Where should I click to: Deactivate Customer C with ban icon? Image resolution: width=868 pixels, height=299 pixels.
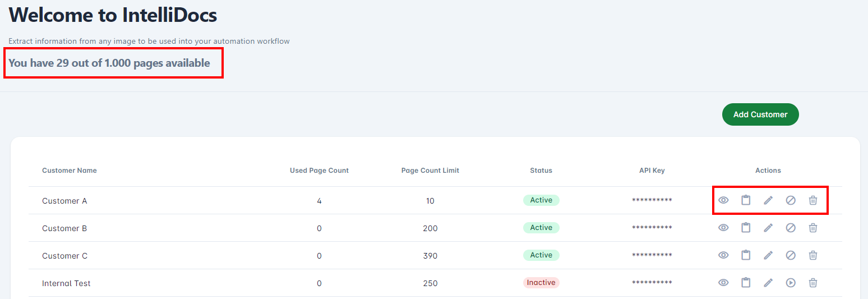791,255
